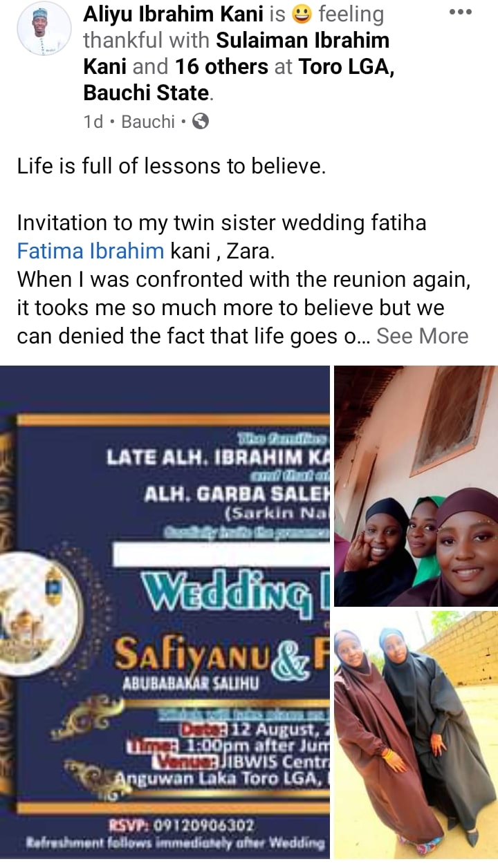This screenshot has width=498, height=868.
Task: Tap the post text beginning 'Life is full'
Action: pos(171,167)
